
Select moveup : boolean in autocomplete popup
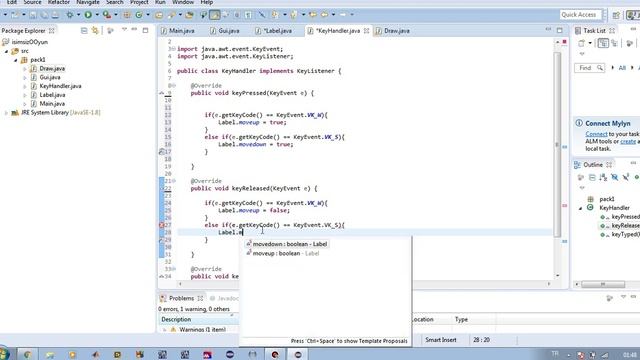point(282,253)
